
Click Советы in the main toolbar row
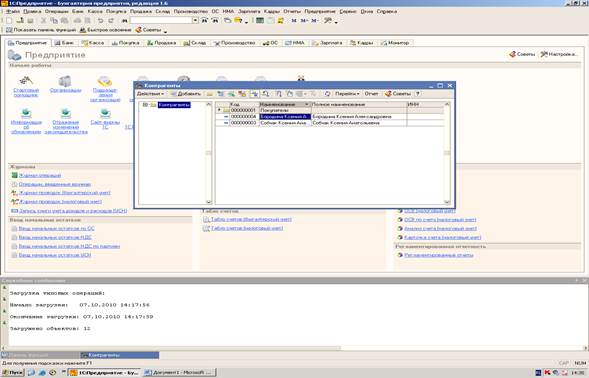coord(149,30)
